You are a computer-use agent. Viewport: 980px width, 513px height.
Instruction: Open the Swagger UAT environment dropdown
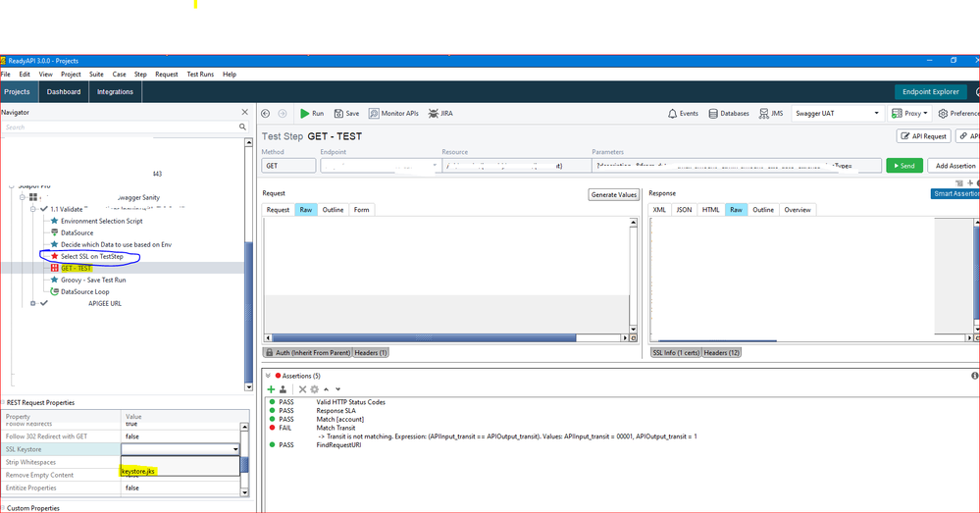(x=838, y=114)
